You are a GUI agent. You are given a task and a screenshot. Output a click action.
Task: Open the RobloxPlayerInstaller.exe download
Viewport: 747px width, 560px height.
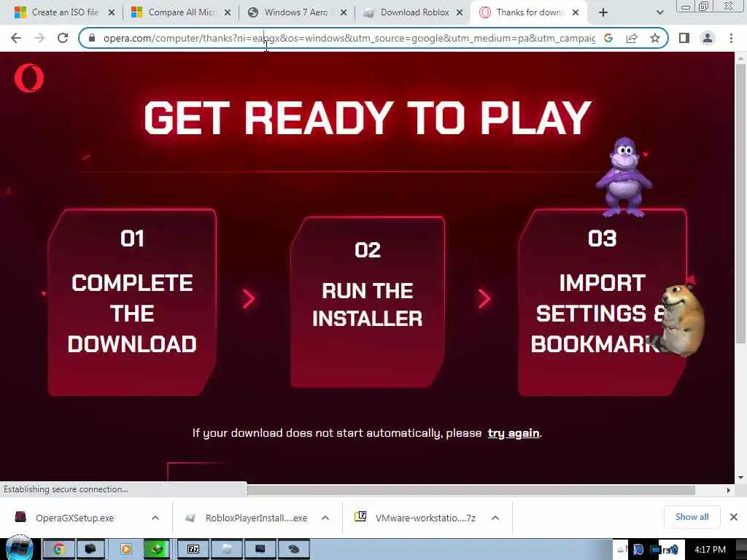click(256, 518)
